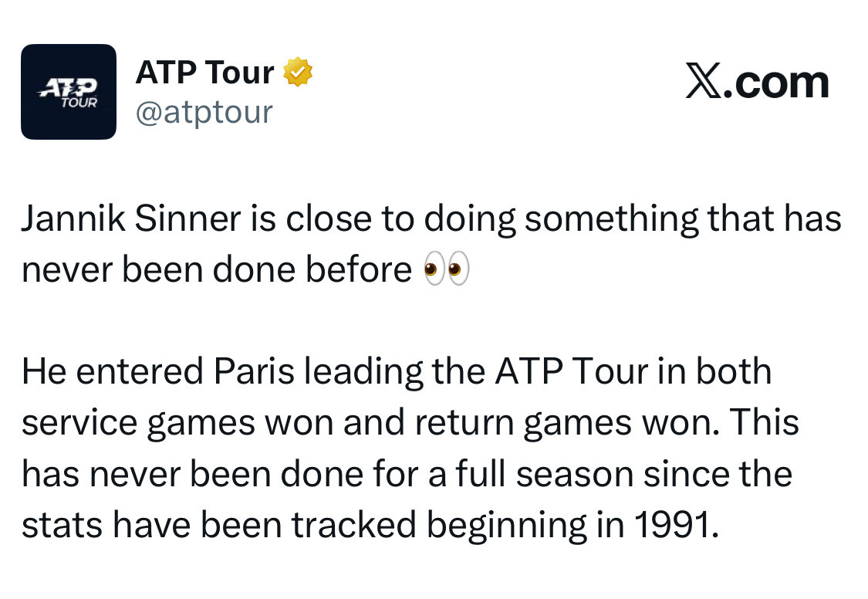Click the word "tracked" in the tweet
The width and height of the screenshot is (868, 599).
(x=354, y=525)
